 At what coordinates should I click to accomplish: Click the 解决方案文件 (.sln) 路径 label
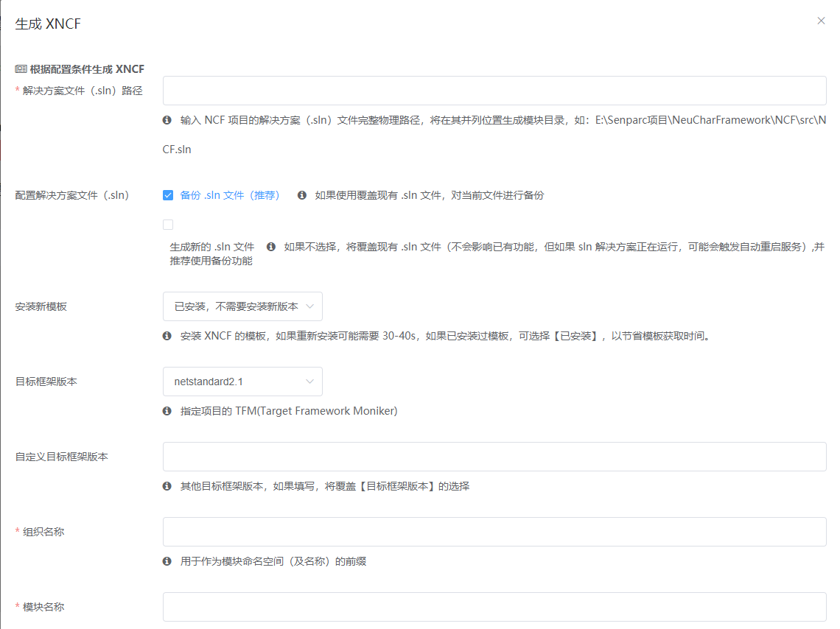pyautogui.click(x=83, y=91)
